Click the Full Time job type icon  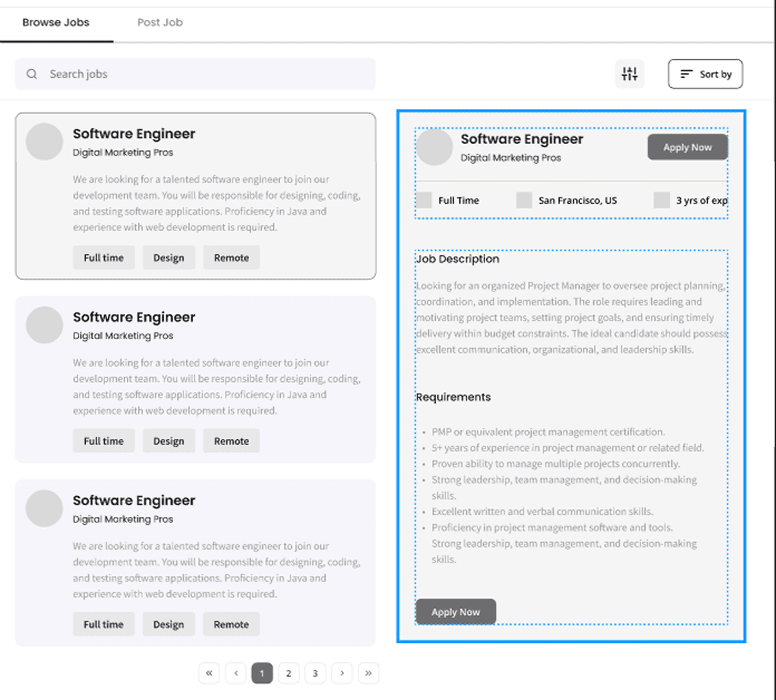click(x=424, y=200)
